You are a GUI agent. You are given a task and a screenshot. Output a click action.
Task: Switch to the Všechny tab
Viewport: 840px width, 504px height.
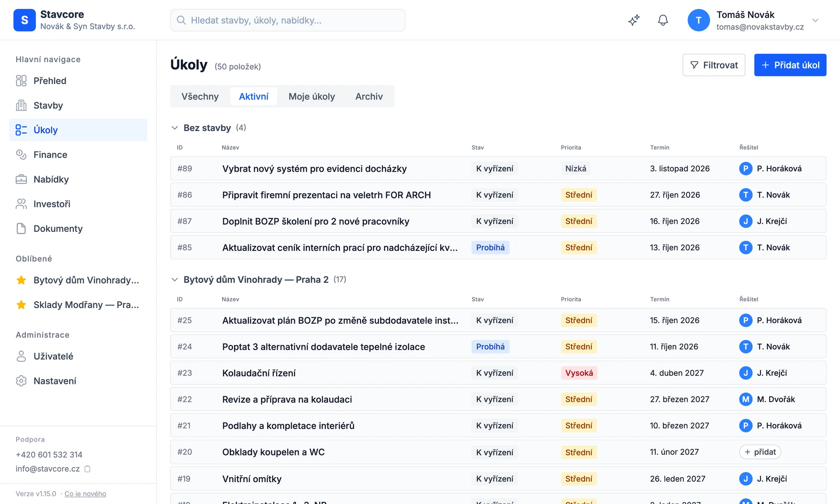200,97
